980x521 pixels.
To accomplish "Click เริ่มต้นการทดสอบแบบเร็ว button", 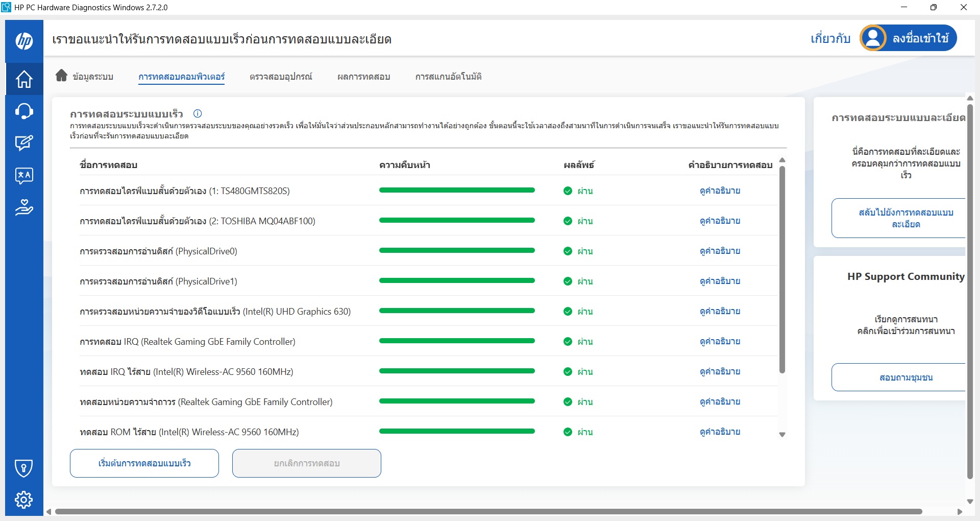I will 144,463.
